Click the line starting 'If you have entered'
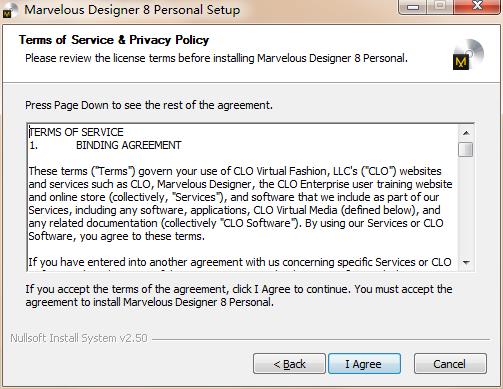This screenshot has width=503, height=389. coord(240,262)
